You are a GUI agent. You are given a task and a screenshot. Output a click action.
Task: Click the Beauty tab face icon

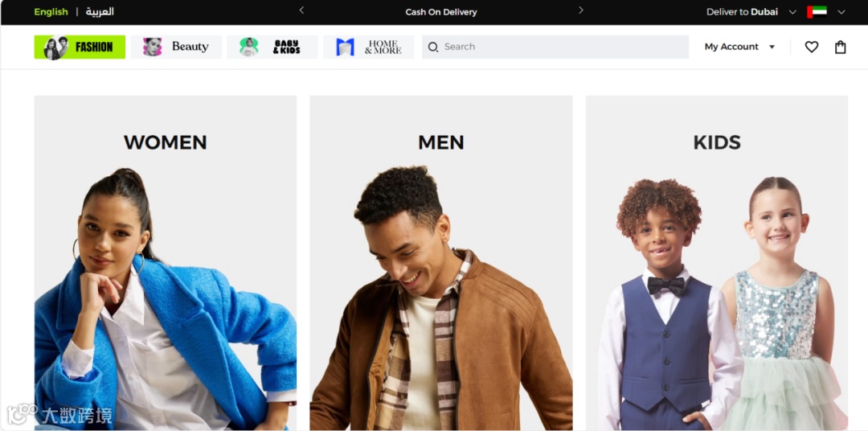click(x=152, y=47)
